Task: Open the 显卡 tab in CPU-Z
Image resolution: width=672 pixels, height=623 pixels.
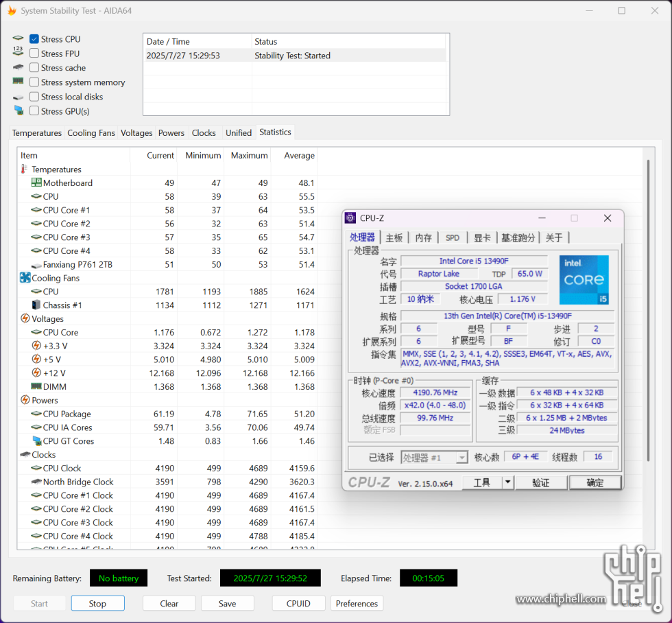Action: click(x=481, y=238)
